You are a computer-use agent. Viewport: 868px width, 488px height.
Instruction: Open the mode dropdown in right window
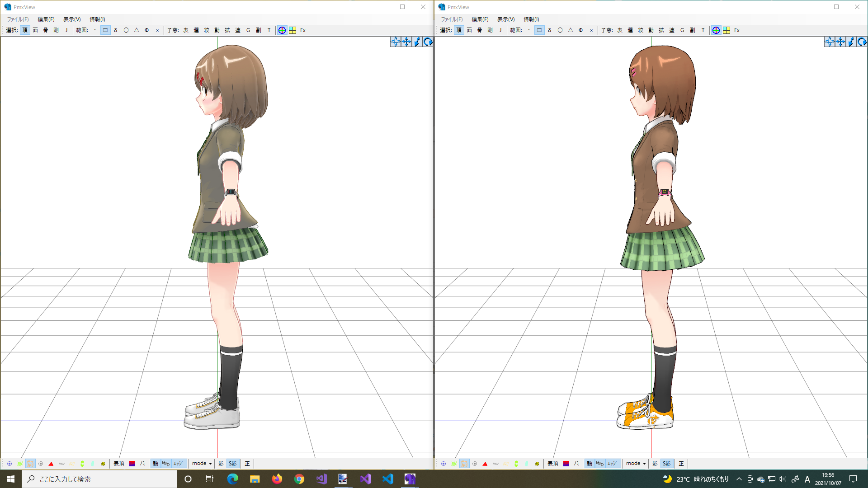pos(636,464)
